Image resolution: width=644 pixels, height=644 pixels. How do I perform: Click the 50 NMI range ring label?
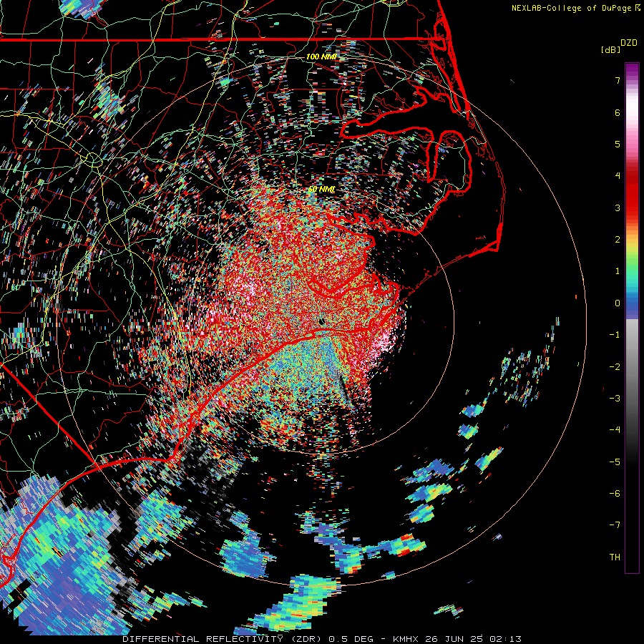click(321, 189)
